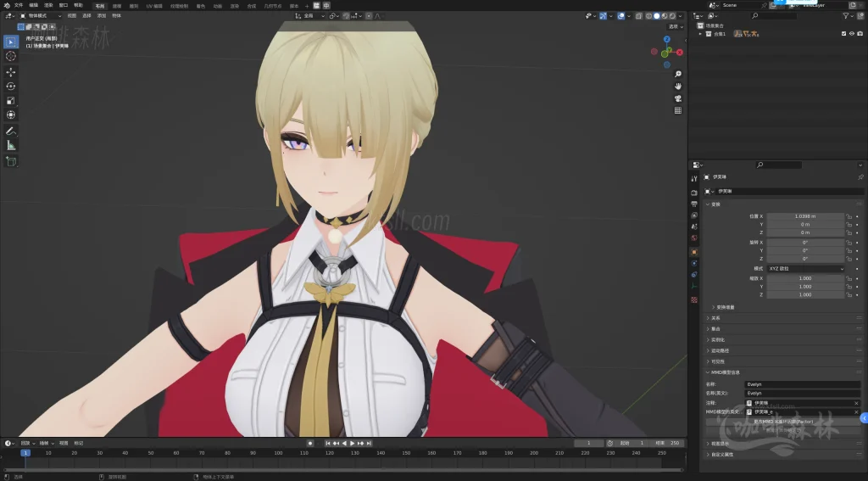Open viewport shading options dropdown arrow

(680, 16)
